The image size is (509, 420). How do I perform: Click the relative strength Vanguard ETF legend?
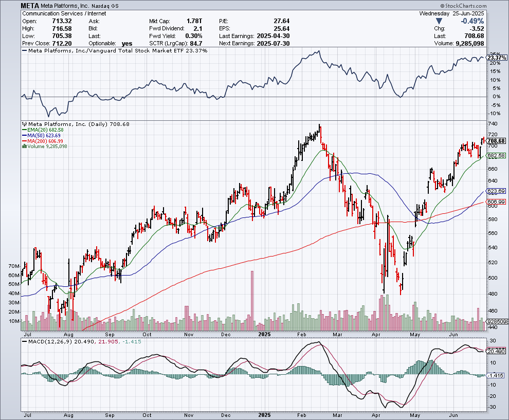tap(115, 50)
